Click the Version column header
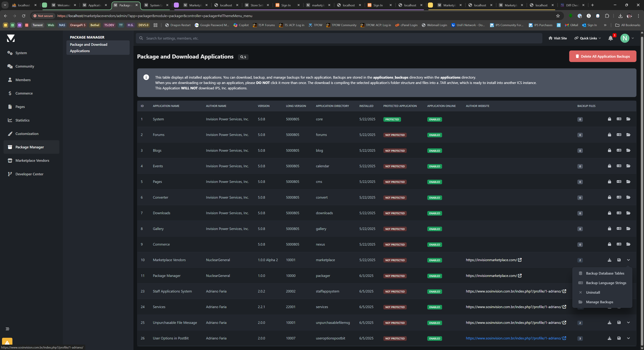 [263, 106]
